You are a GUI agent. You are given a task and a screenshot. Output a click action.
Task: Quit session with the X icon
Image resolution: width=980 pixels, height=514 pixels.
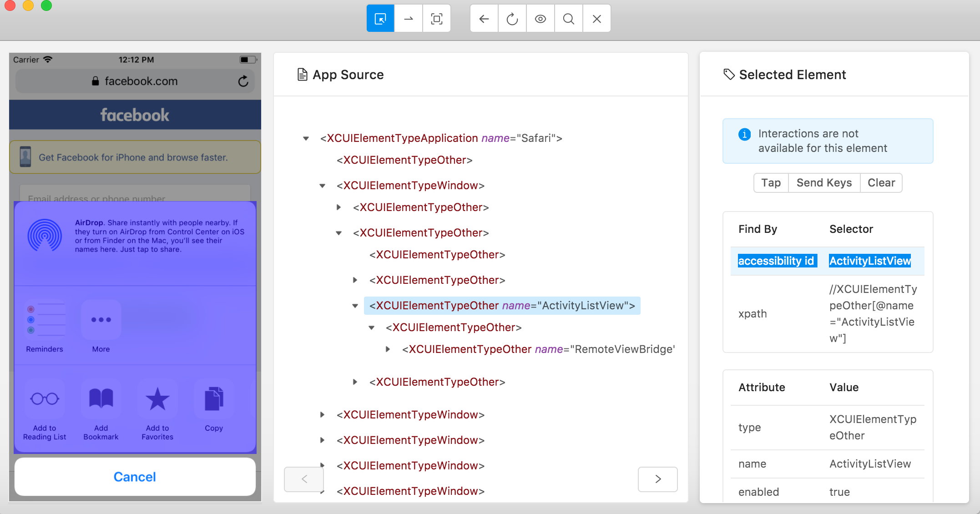pos(597,19)
